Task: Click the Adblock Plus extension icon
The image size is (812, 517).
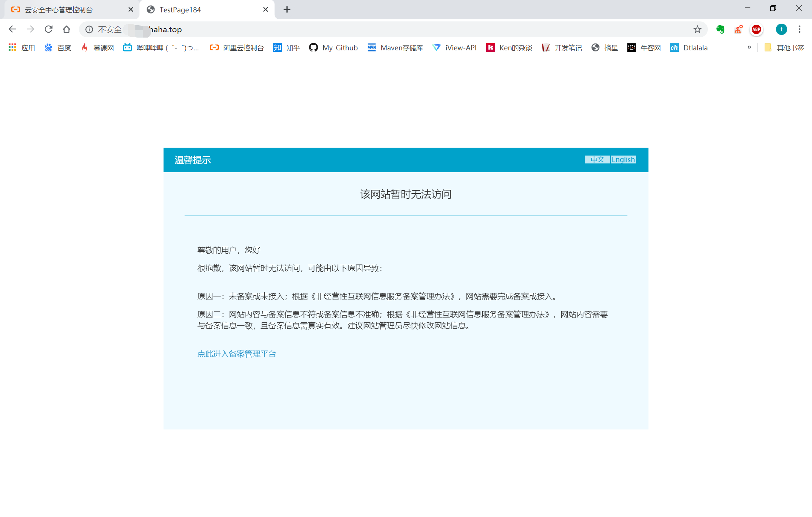Action: pos(756,29)
